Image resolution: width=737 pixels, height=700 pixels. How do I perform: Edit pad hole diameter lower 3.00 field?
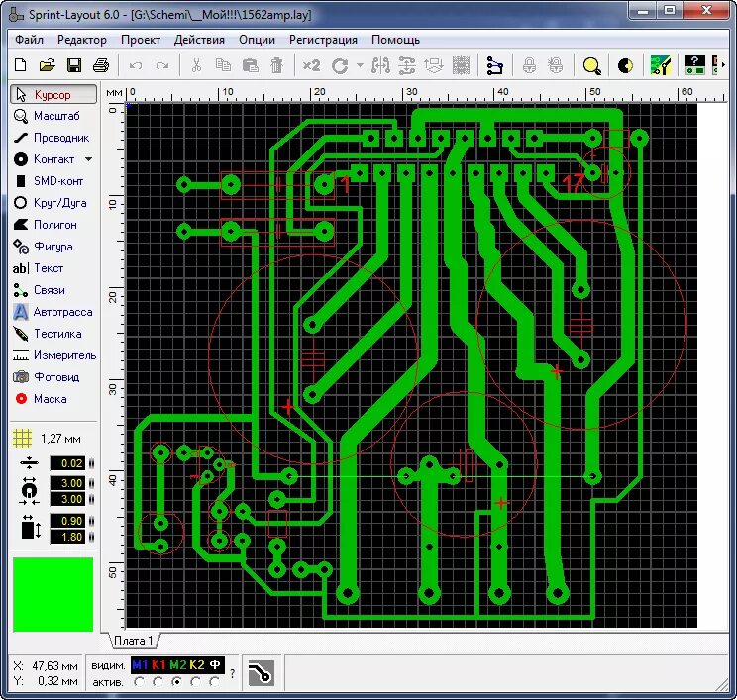click(x=67, y=499)
